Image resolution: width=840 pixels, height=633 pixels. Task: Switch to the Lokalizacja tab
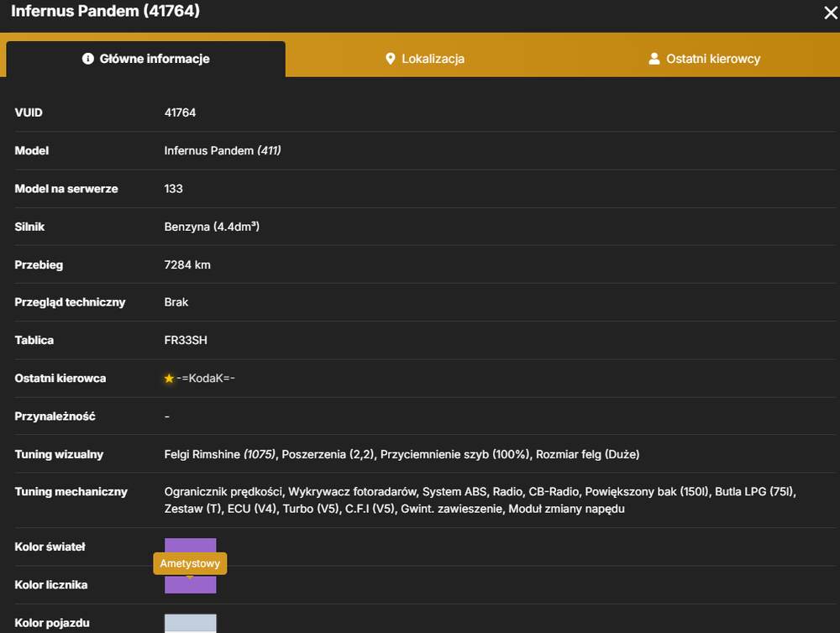(425, 59)
